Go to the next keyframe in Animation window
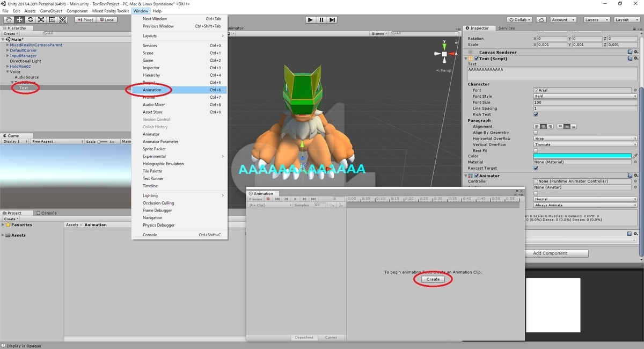The image size is (644, 349). pos(304,199)
